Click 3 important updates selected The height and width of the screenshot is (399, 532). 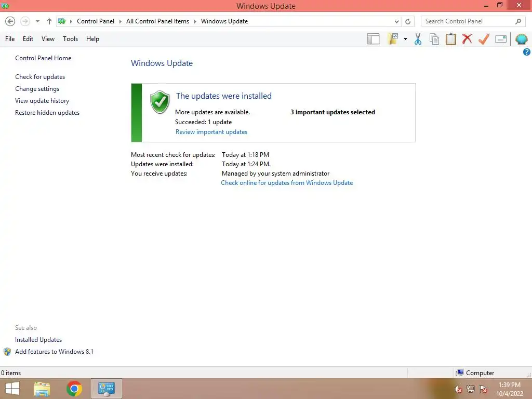pos(332,112)
